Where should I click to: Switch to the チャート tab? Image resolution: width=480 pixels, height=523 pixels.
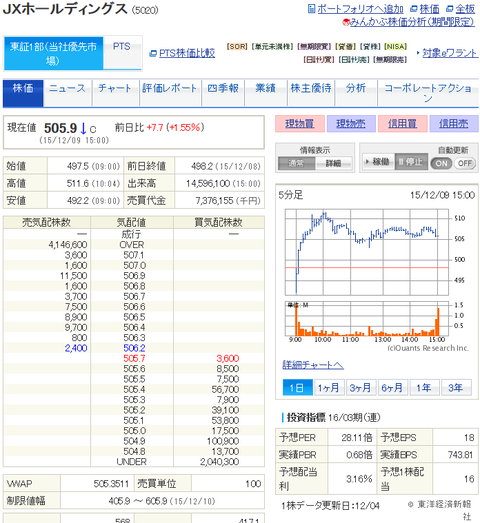click(x=115, y=93)
